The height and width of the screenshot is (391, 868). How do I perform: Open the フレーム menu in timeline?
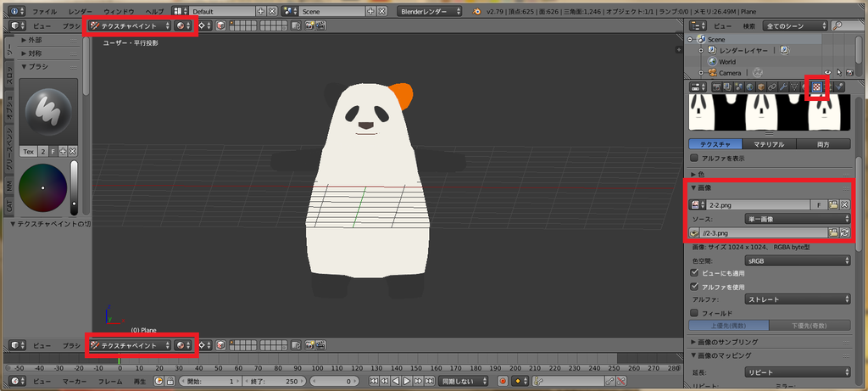tap(110, 381)
